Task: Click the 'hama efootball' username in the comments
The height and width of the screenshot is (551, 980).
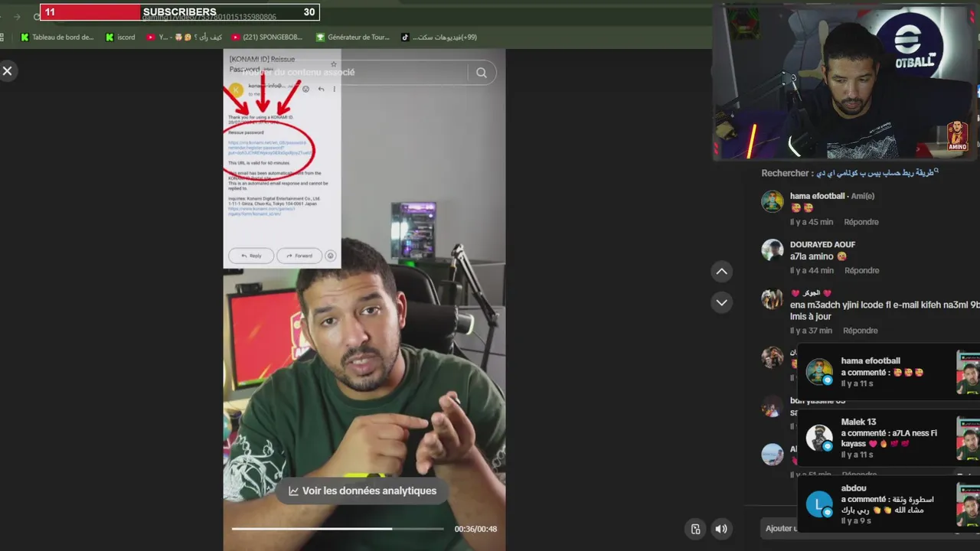Action: click(x=817, y=196)
